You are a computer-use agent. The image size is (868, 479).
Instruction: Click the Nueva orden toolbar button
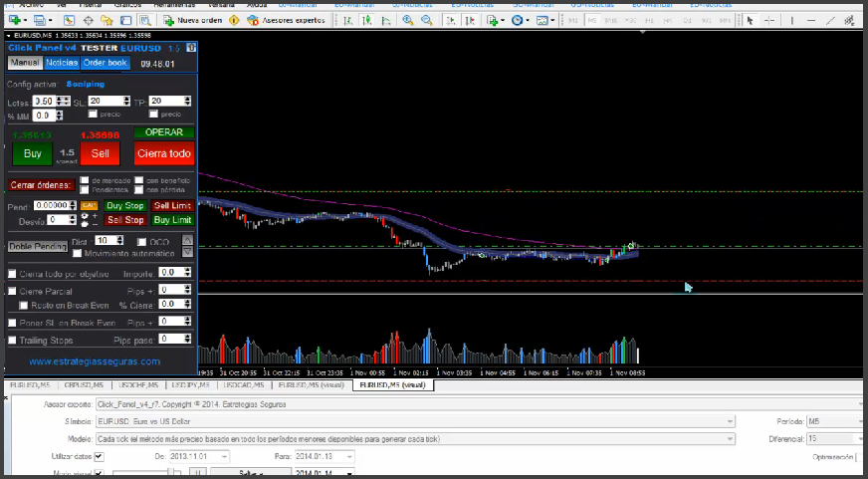tap(193, 20)
